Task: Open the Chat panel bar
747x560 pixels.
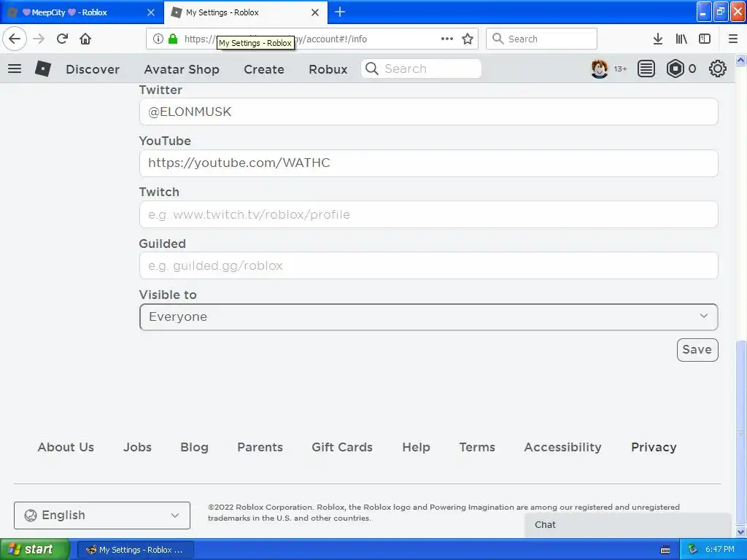Action: tap(627, 525)
